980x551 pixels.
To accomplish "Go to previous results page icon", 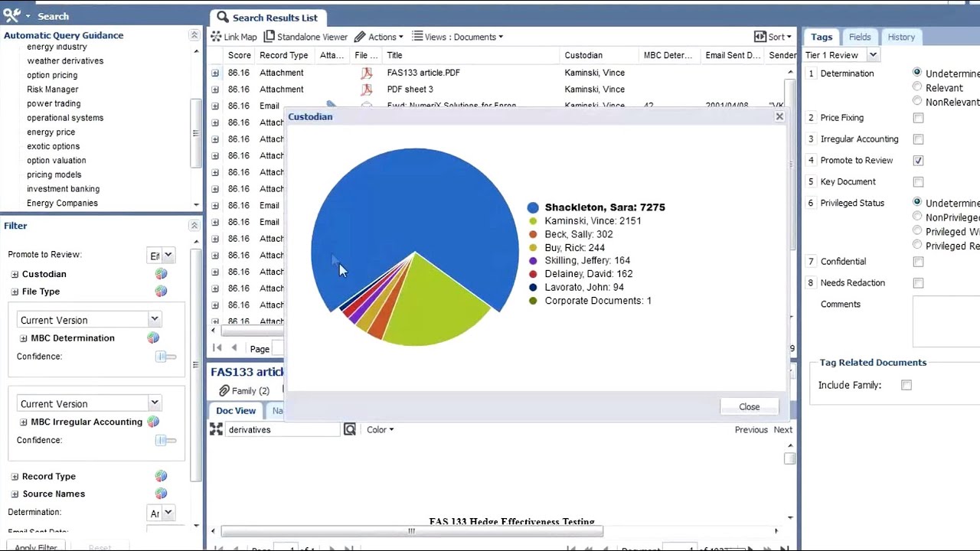I will (234, 348).
